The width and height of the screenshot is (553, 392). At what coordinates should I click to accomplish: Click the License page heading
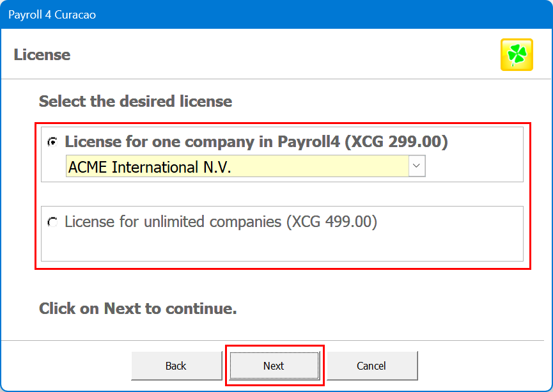click(x=42, y=55)
